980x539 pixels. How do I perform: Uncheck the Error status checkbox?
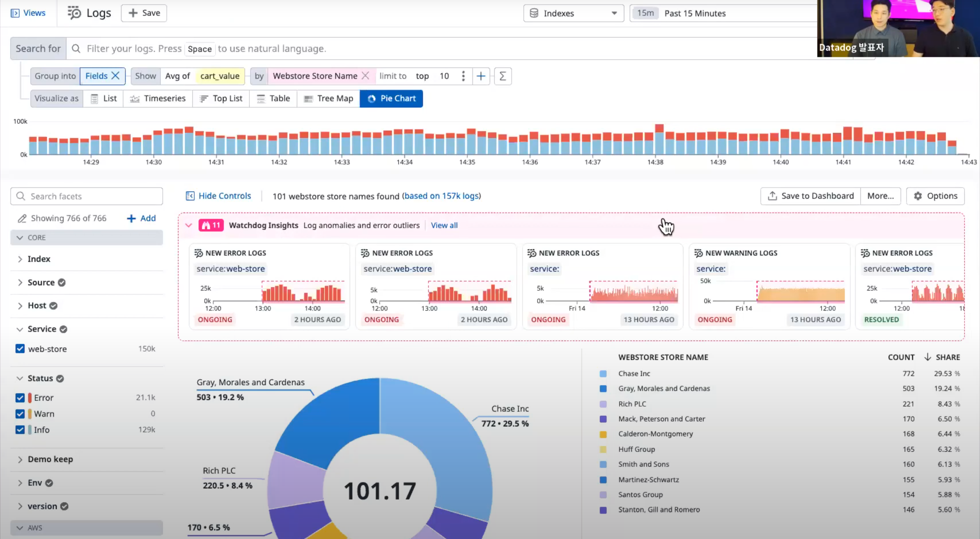20,398
